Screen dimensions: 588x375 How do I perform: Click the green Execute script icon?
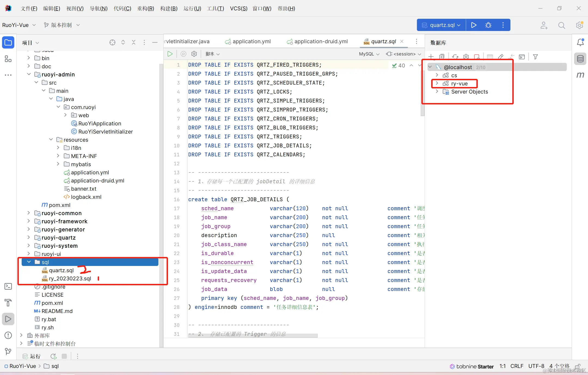[x=170, y=54]
